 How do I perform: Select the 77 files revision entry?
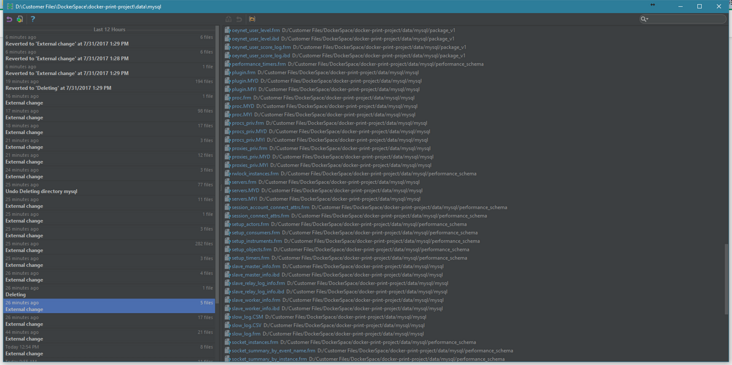[x=109, y=188]
